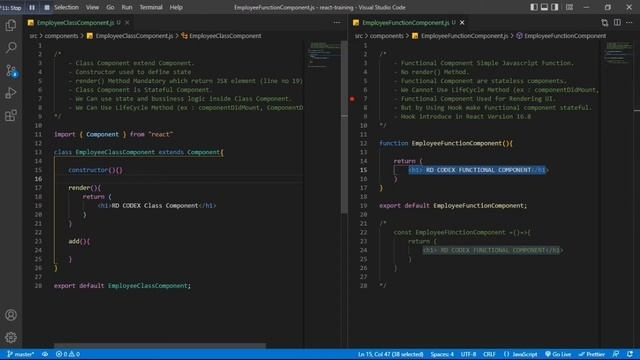Change encoding via 'UTF-8'

[x=468, y=354]
